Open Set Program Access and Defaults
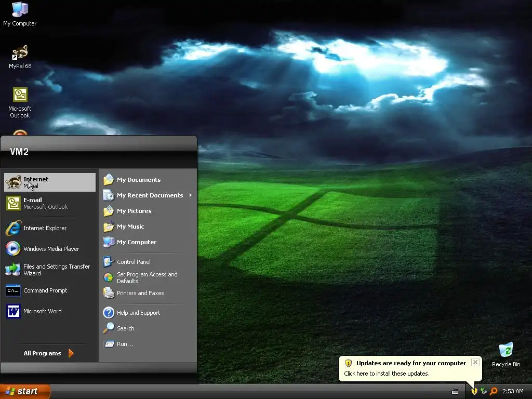 [148, 277]
